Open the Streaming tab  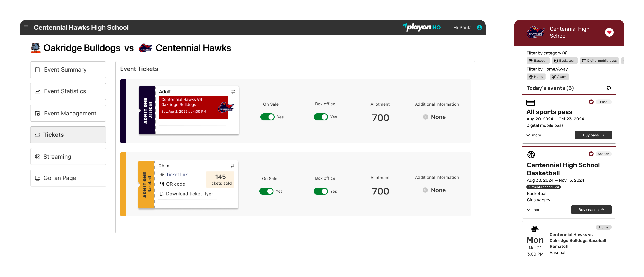click(68, 157)
